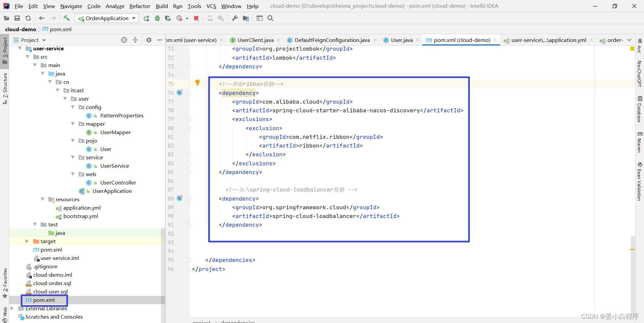644x323 pixels.
Task: Select Opened File with the crosshair icon
Action: tap(124, 40)
